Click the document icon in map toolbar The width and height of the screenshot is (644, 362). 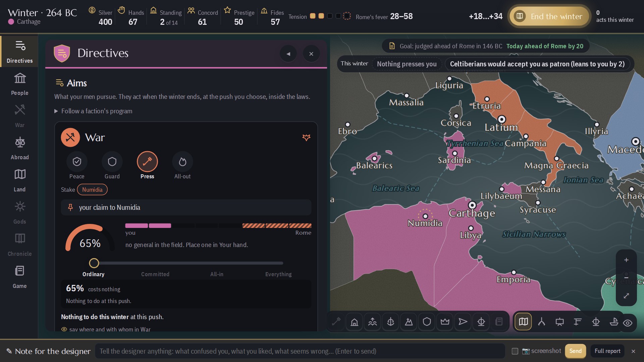click(x=499, y=322)
